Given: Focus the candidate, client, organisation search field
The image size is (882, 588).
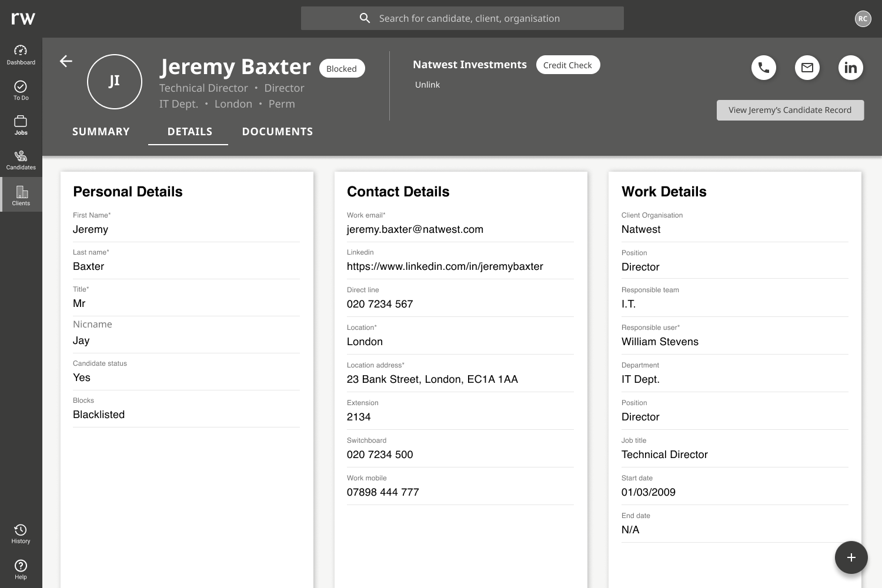Looking at the screenshot, I should click(462, 18).
